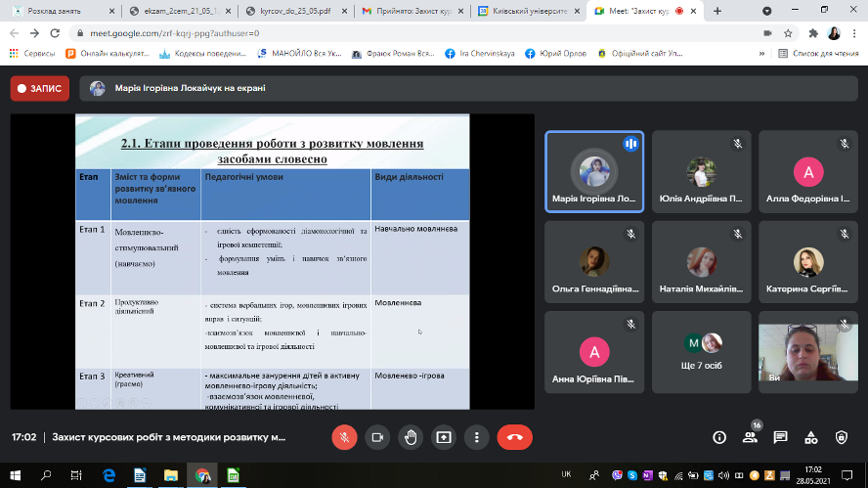The image size is (868, 488).
Task: Show the participants list with 16 people
Action: [x=750, y=437]
